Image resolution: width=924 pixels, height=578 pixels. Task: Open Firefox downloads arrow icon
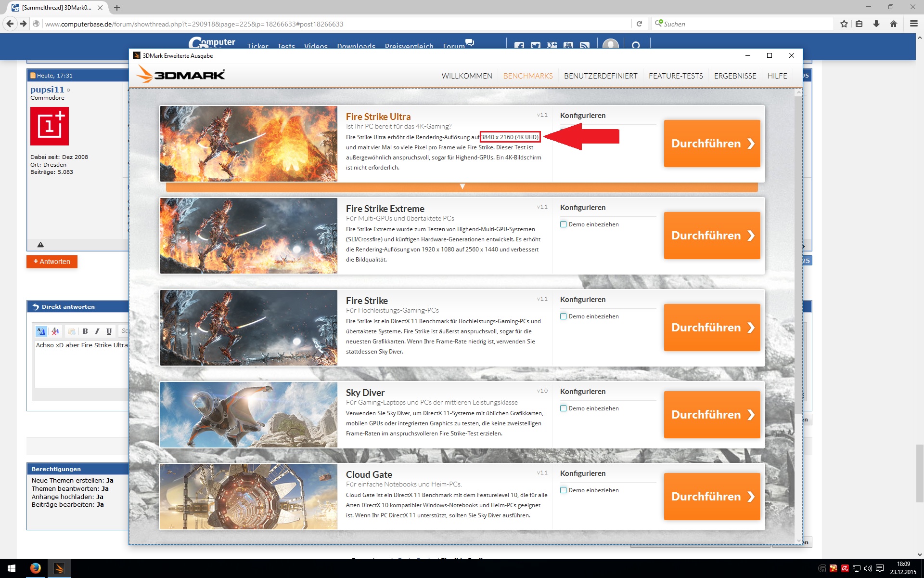tap(876, 24)
